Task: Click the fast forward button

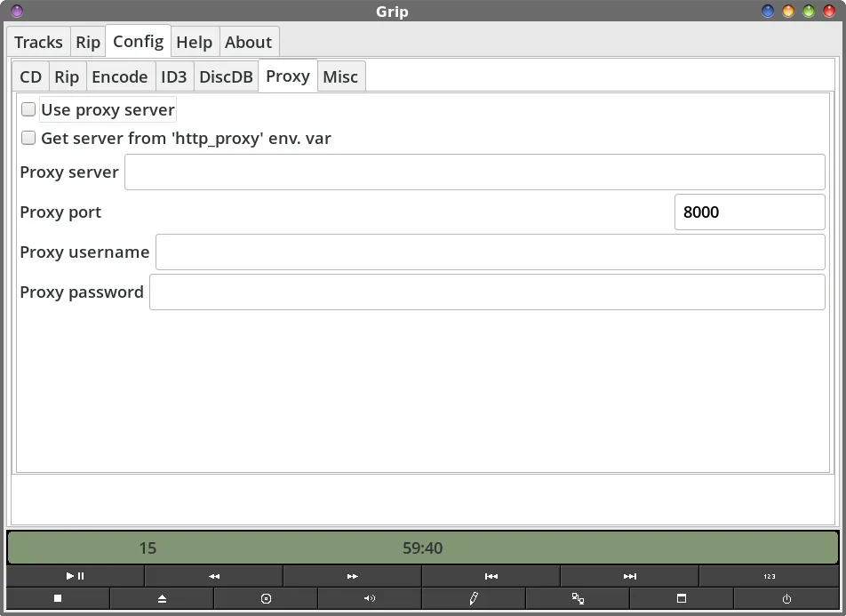Action: (352, 576)
